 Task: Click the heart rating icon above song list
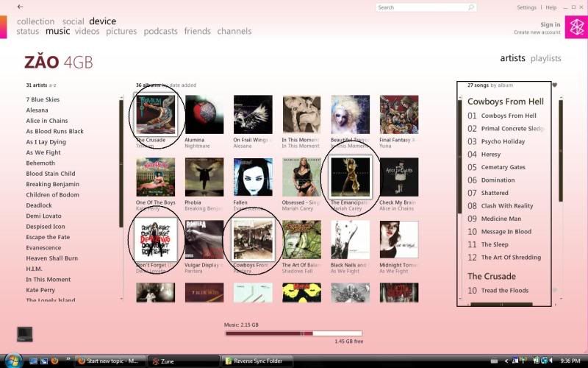[x=554, y=85]
